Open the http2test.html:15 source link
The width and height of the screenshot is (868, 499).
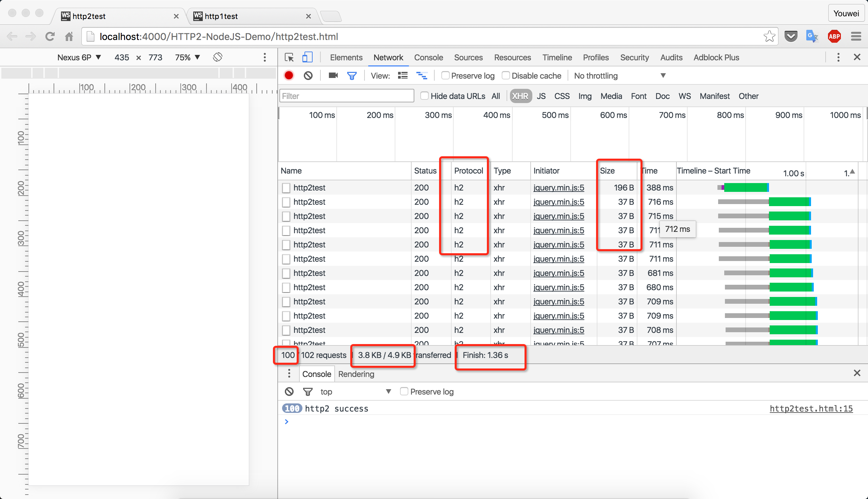(x=811, y=408)
